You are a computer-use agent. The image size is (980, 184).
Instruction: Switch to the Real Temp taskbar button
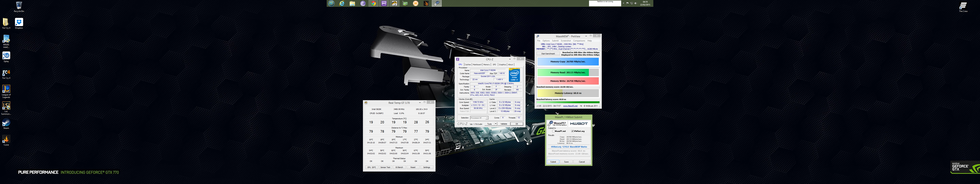pyautogui.click(x=395, y=3)
